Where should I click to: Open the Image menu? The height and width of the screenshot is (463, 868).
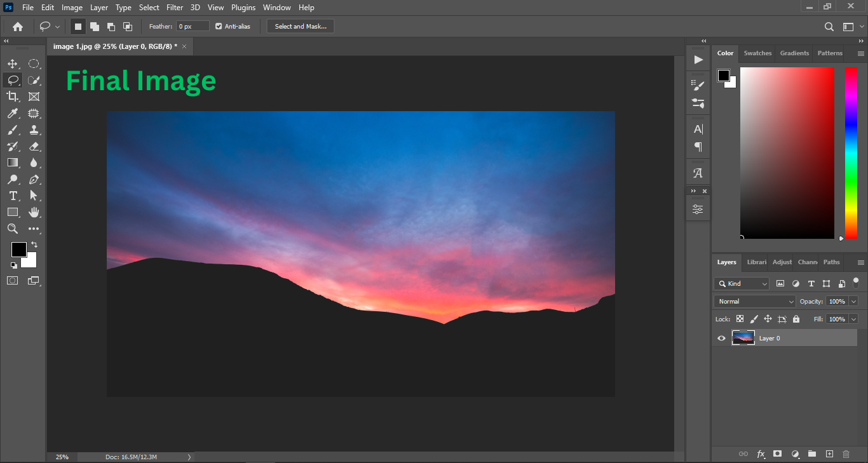[72, 8]
